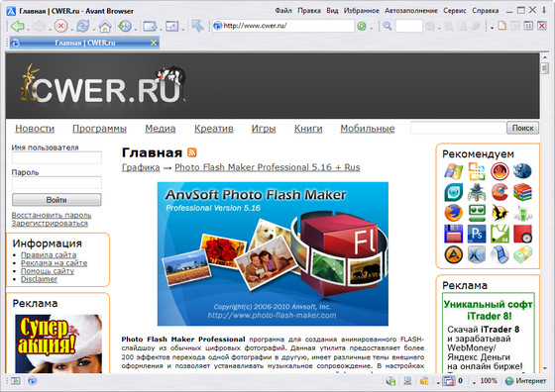Open the 100% zoom level dropdown in the status bar
The height and width of the screenshot is (392, 555).
click(474, 382)
